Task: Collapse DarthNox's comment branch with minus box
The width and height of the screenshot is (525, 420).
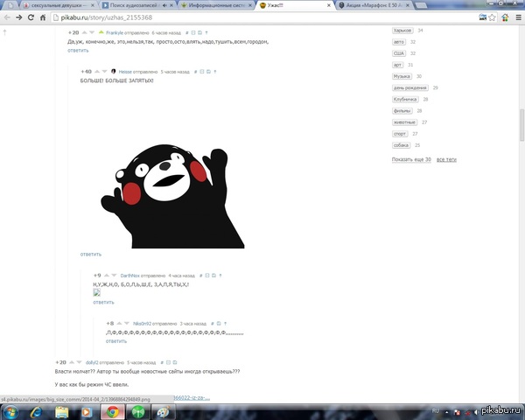Action: 207,276
